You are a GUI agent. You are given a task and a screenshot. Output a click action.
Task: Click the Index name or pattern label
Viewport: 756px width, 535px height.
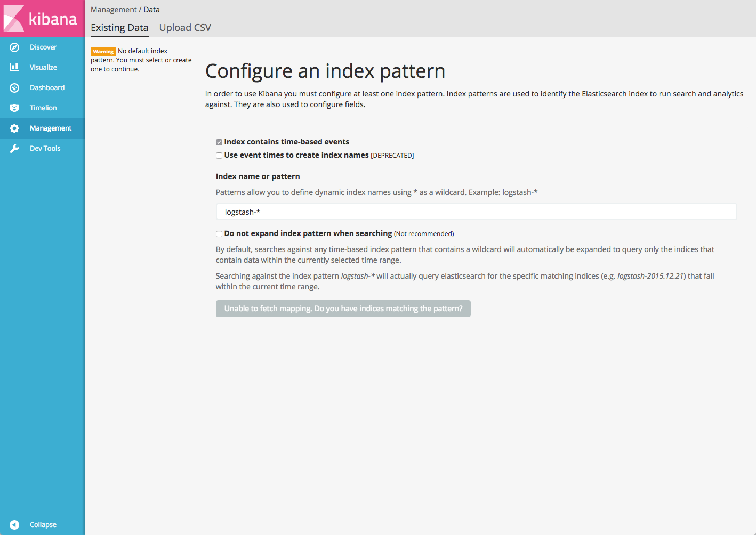click(258, 176)
